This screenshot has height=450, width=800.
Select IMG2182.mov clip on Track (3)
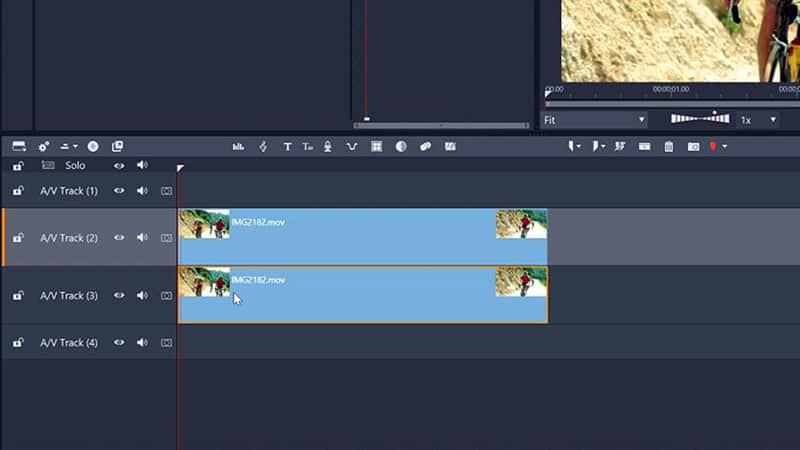(363, 295)
